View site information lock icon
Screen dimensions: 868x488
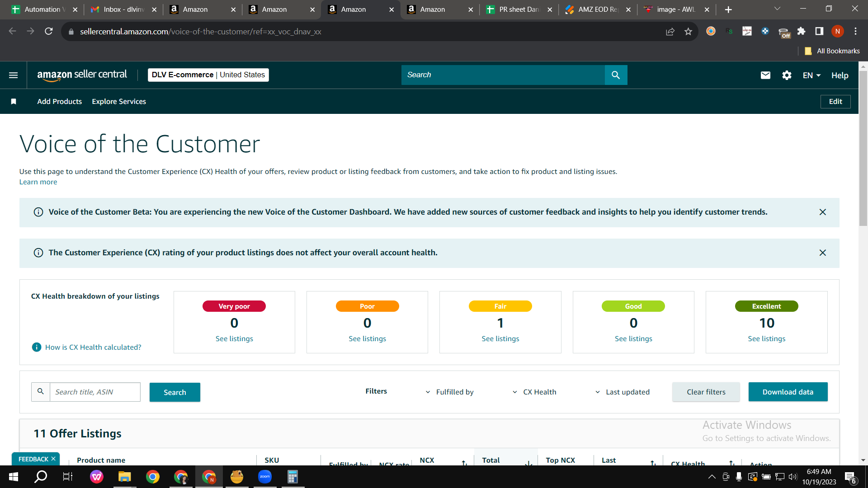pyautogui.click(x=71, y=32)
